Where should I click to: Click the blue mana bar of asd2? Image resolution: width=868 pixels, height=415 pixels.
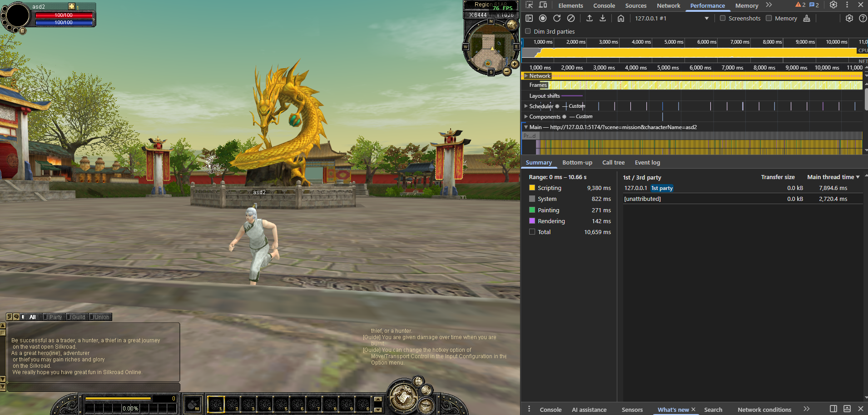coord(64,22)
